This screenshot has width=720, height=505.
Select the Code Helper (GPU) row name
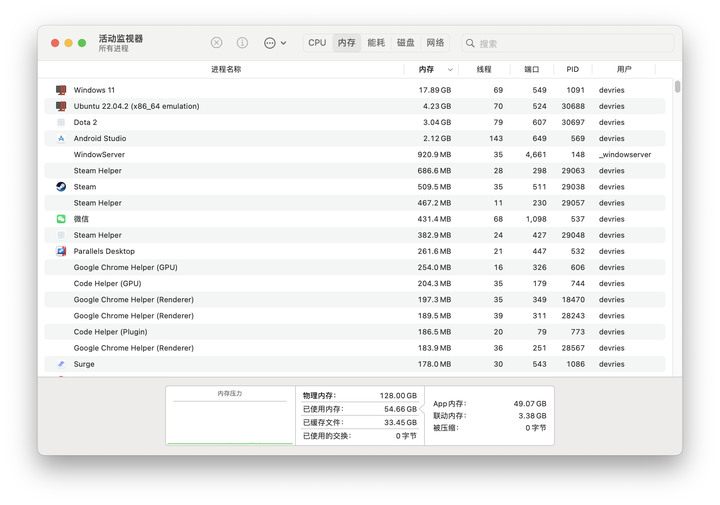[x=107, y=283]
